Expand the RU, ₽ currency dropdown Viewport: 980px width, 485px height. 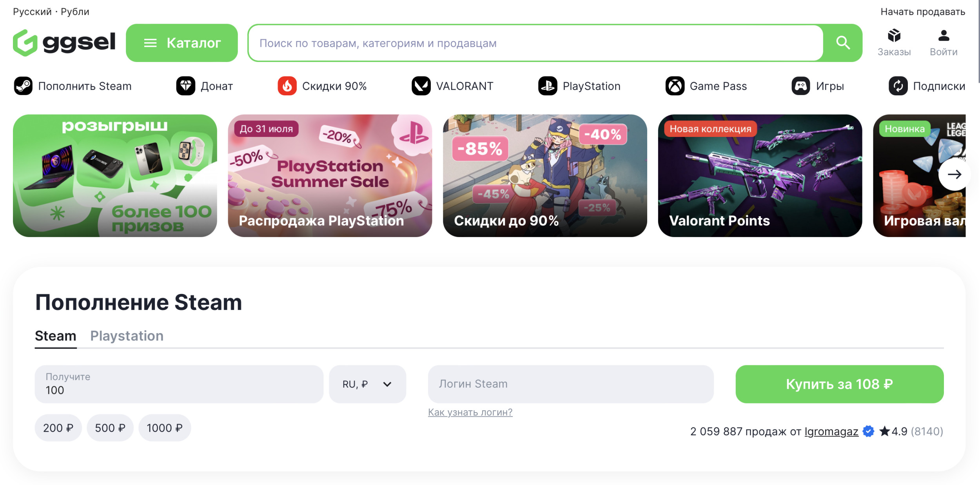[367, 384]
